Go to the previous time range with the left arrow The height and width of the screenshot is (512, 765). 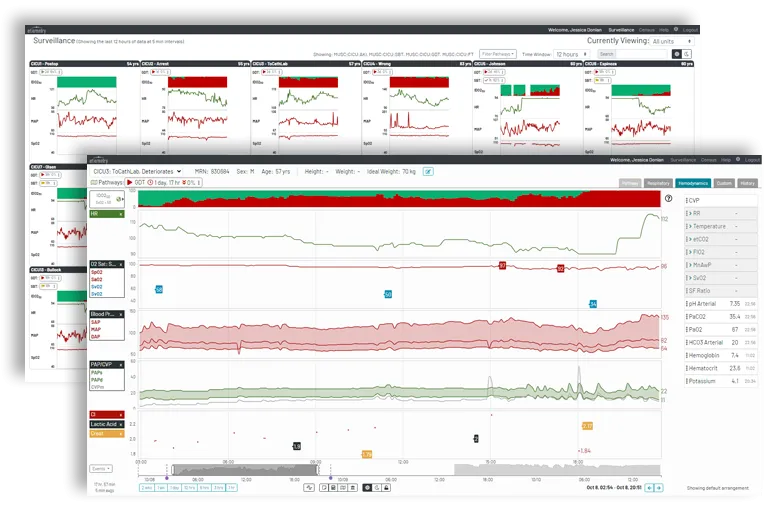point(649,488)
